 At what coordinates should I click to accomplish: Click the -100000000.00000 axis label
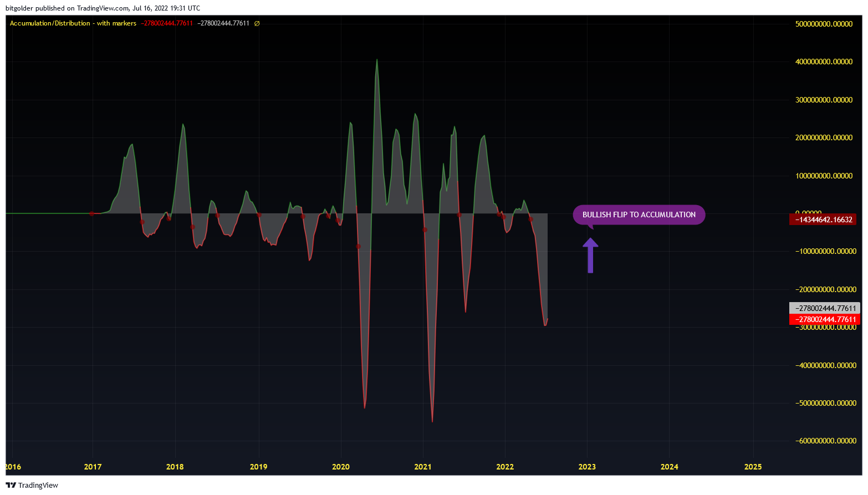coord(826,251)
